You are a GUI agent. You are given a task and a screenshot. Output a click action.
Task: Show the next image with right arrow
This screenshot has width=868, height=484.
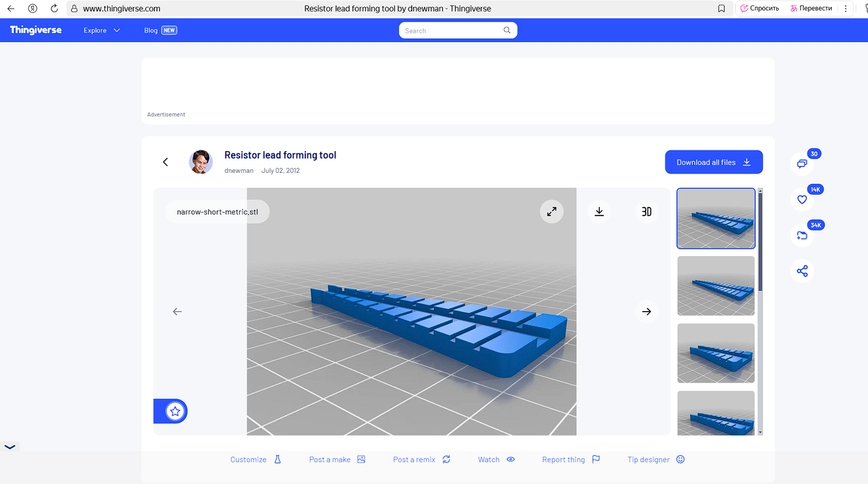pos(647,311)
